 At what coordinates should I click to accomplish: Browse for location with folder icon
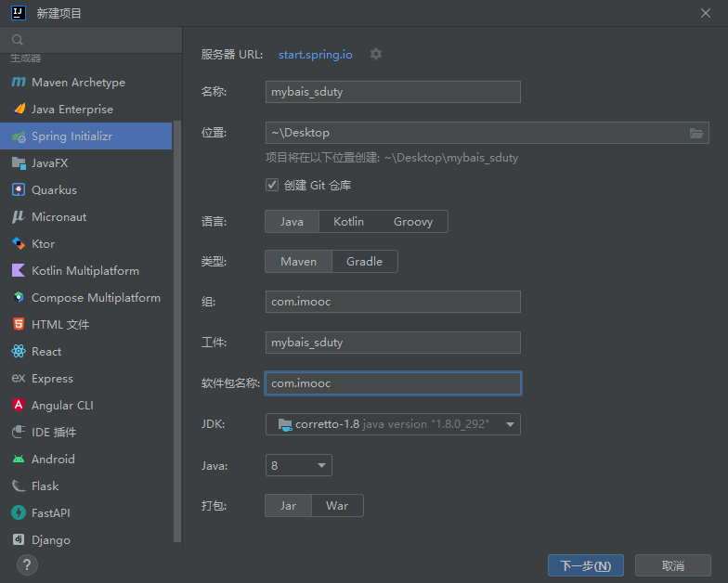tap(696, 134)
